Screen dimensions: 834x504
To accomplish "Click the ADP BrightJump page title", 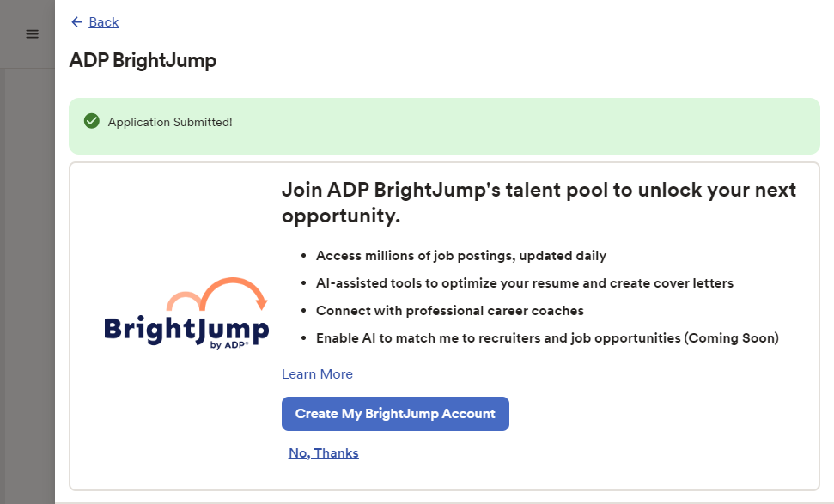I will click(143, 60).
